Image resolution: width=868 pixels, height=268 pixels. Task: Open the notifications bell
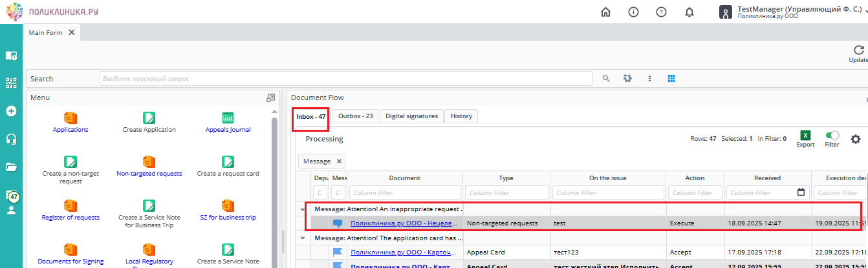tap(689, 12)
